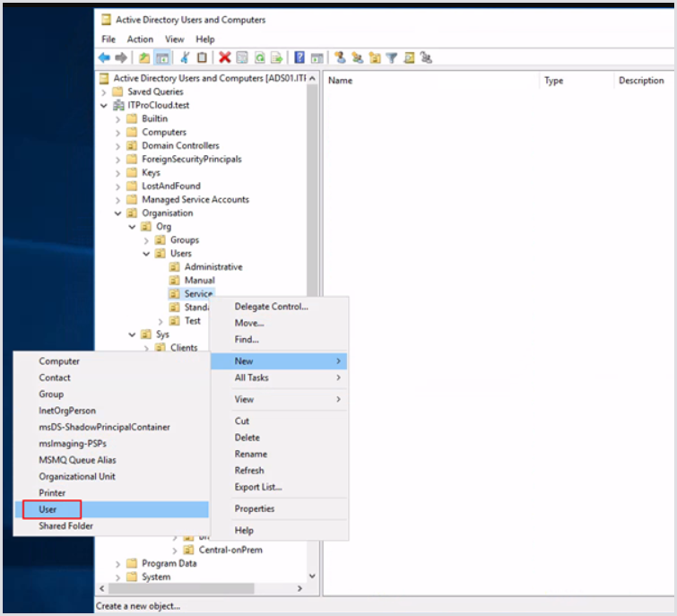Click the red Delete icon in toolbar
This screenshot has height=616, width=677.
[225, 57]
